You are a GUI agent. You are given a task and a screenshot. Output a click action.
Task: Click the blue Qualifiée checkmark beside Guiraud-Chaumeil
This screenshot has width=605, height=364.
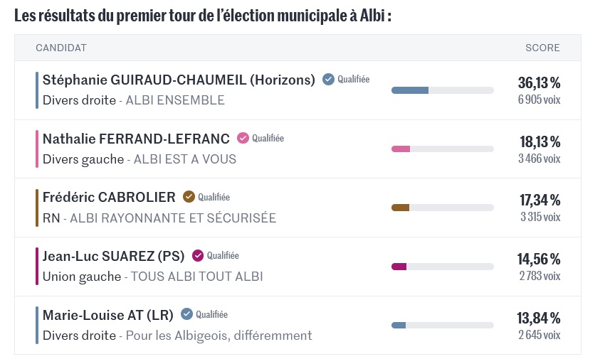[328, 80]
